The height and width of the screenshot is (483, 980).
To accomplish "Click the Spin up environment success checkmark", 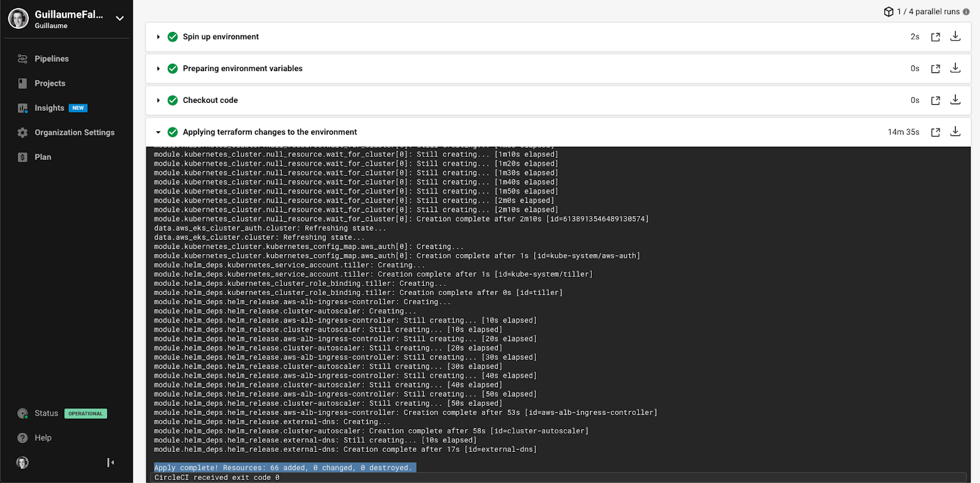I will click(173, 37).
